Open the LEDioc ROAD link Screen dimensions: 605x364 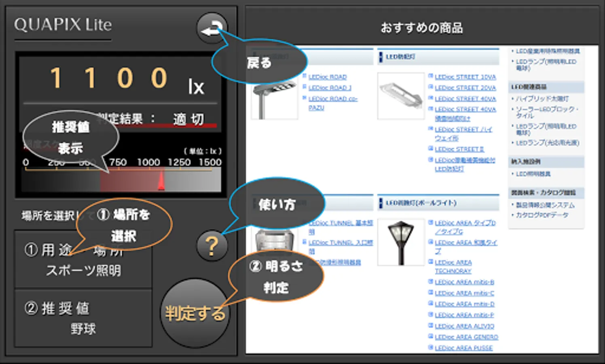point(328,77)
